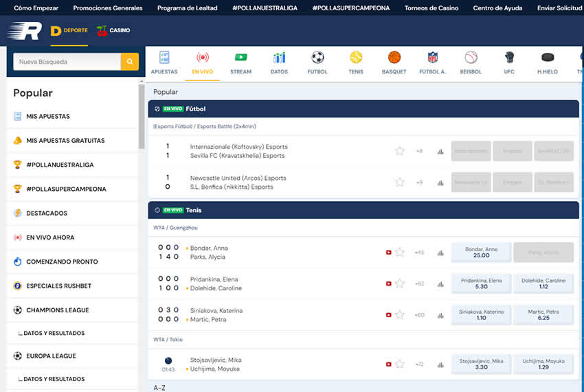This screenshot has height=392, width=584.
Task: Favorite the Internazionale vs Sevilla match star
Action: tap(400, 151)
